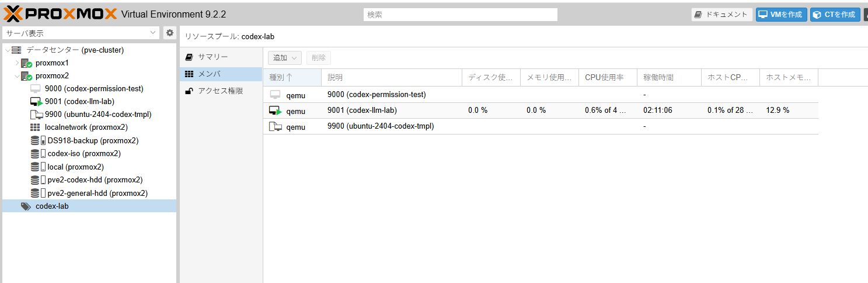The height and width of the screenshot is (283, 868).
Task: Click VM 9000 monitor icon in tree
Action: coord(36,89)
